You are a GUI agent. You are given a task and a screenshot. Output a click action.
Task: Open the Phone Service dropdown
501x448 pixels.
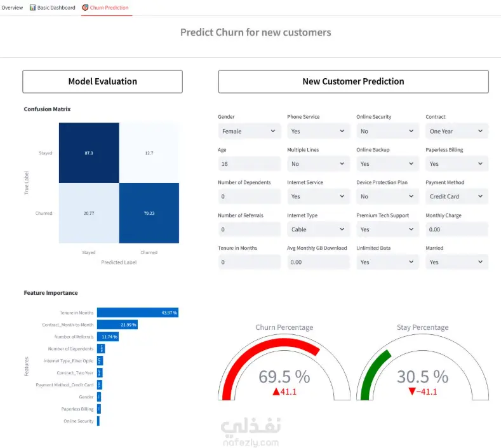(318, 131)
